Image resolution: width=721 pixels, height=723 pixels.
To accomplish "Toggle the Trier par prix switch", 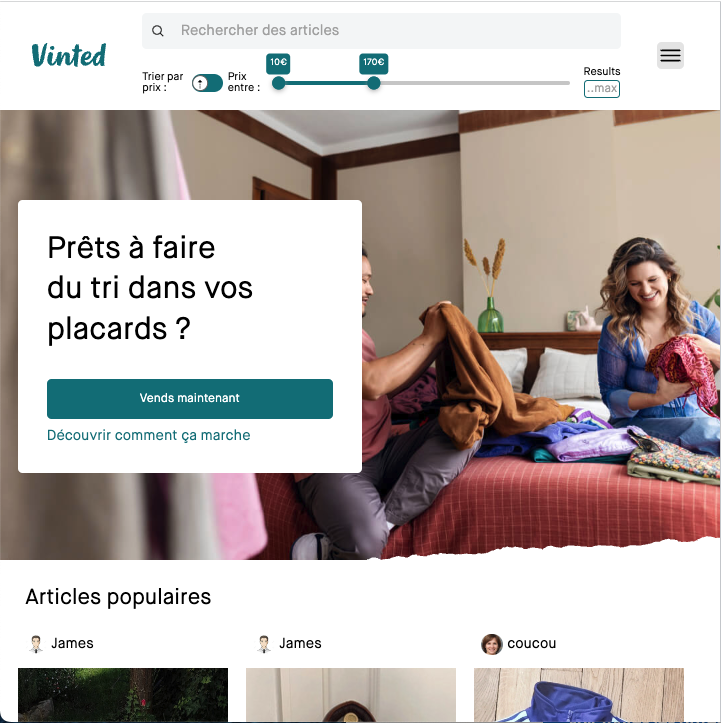I will [207, 83].
